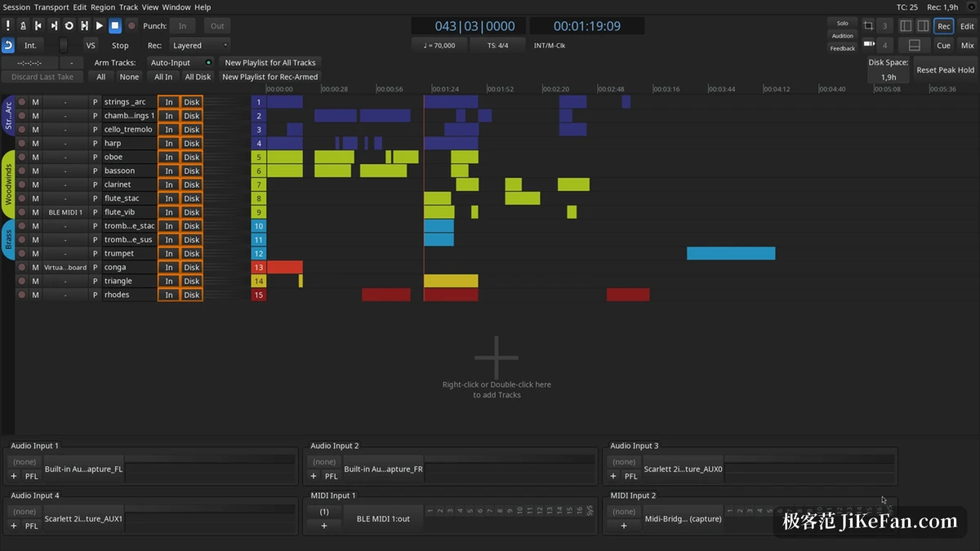This screenshot has height=551, width=980.
Task: Stop the transport
Action: (x=115, y=26)
